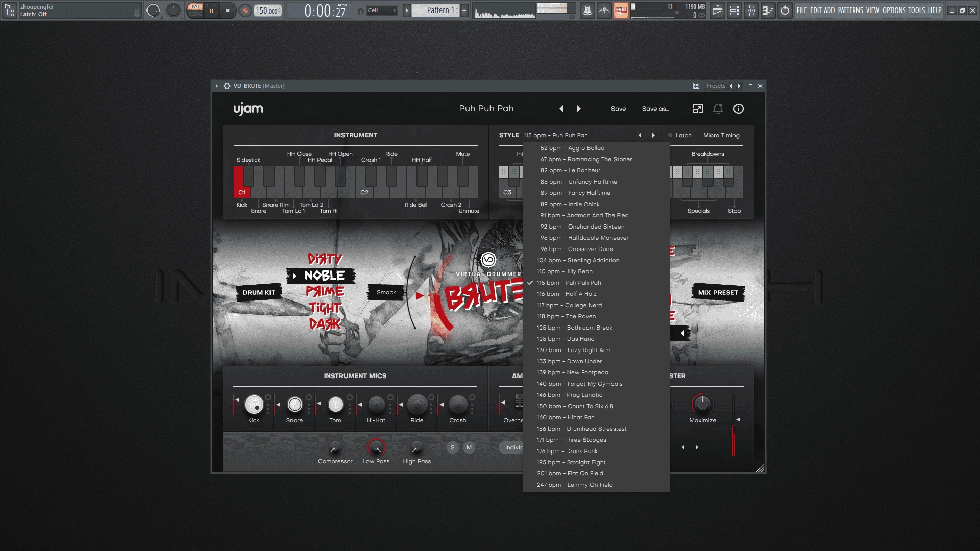
Task: Select the DIRTY drum kit
Action: (x=325, y=259)
